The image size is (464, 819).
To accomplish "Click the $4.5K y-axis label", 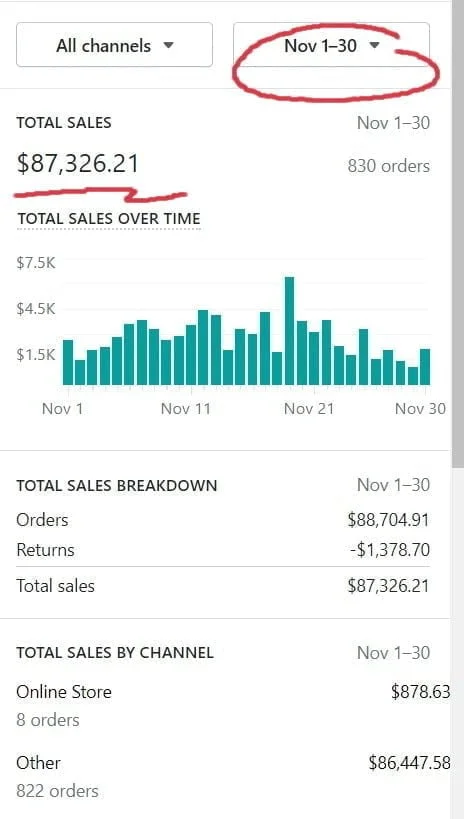I will pyautogui.click(x=36, y=309).
